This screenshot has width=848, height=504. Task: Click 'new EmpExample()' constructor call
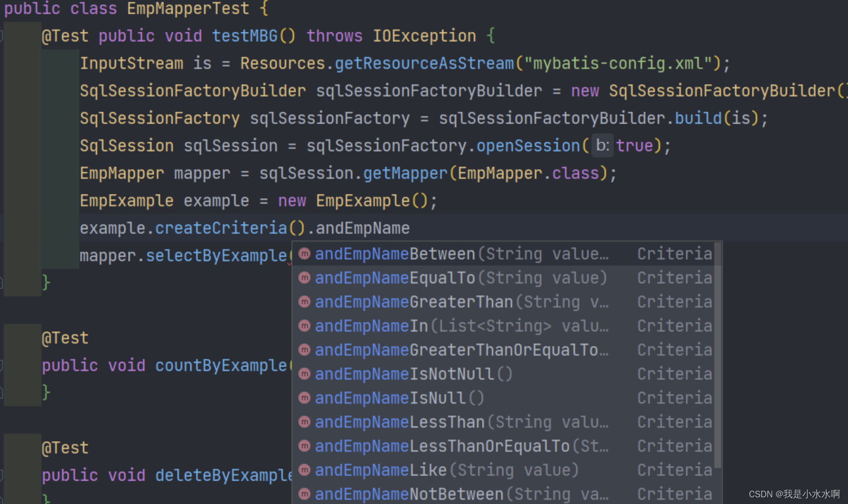[x=353, y=201]
